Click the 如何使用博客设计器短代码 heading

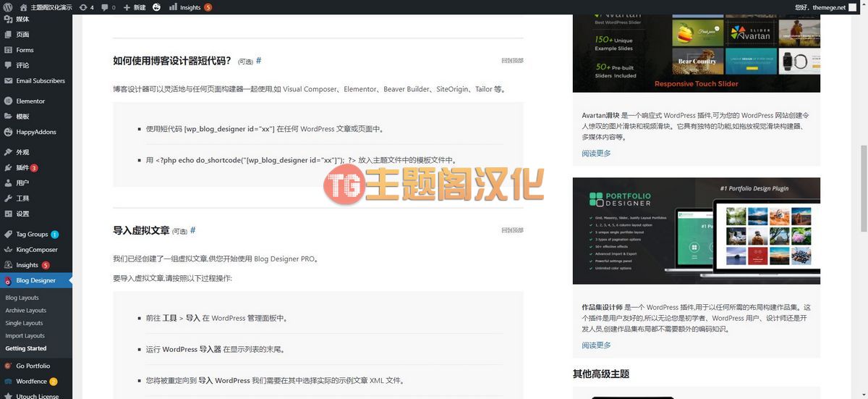pos(172,61)
